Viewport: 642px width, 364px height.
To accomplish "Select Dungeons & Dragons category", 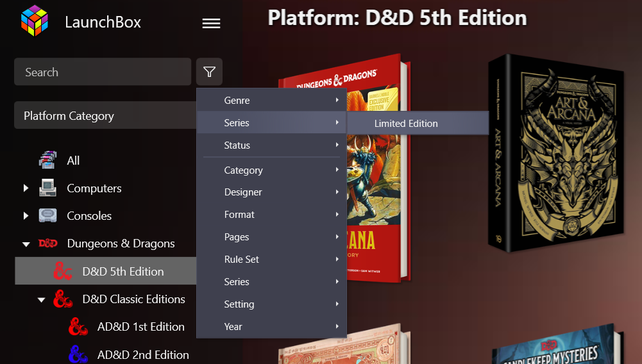I will [121, 244].
